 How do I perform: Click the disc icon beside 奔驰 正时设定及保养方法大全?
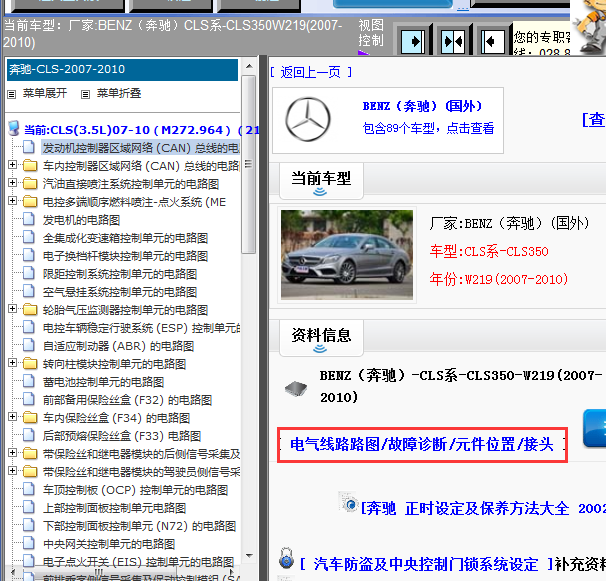click(349, 502)
